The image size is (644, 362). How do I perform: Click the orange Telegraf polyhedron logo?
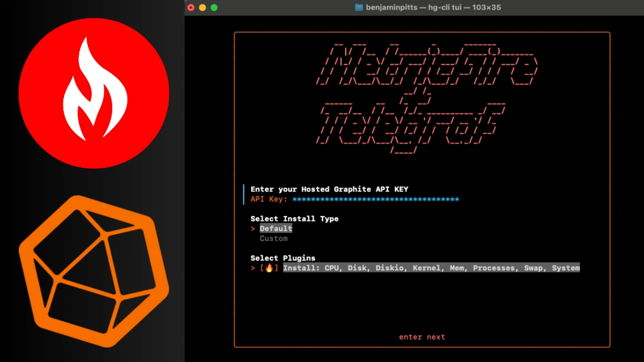[x=94, y=272]
